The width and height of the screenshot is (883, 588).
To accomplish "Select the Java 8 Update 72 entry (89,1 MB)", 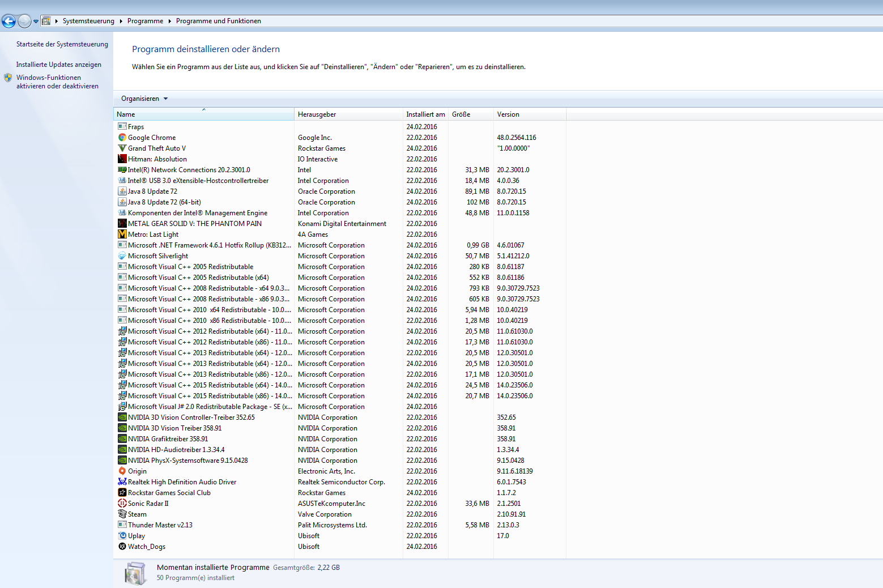I will coord(340,191).
